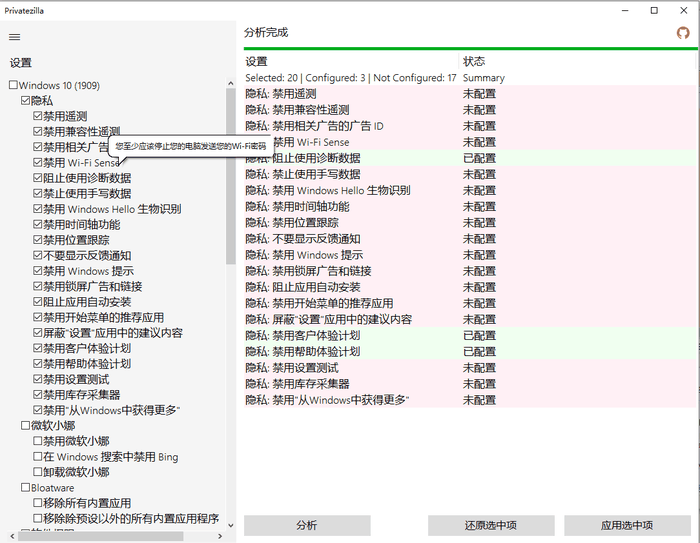Check the Bloatware category checkbox

(25, 488)
